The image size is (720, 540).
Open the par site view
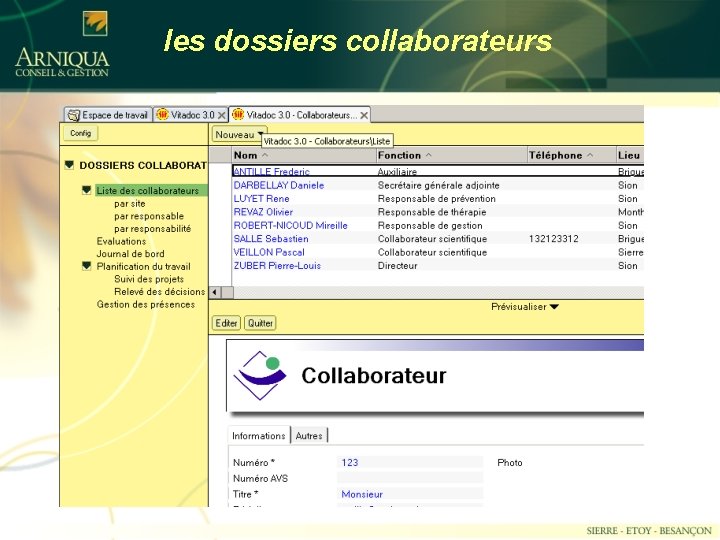[x=129, y=203]
